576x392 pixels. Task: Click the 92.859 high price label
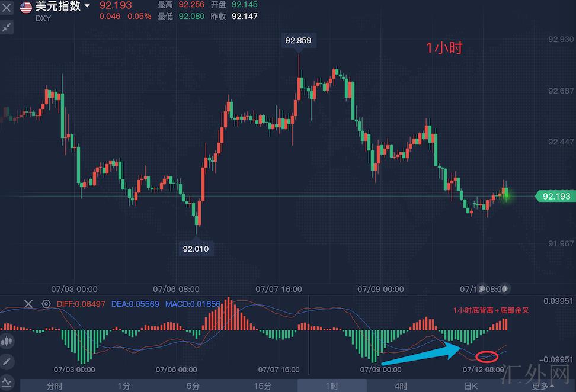pos(298,40)
